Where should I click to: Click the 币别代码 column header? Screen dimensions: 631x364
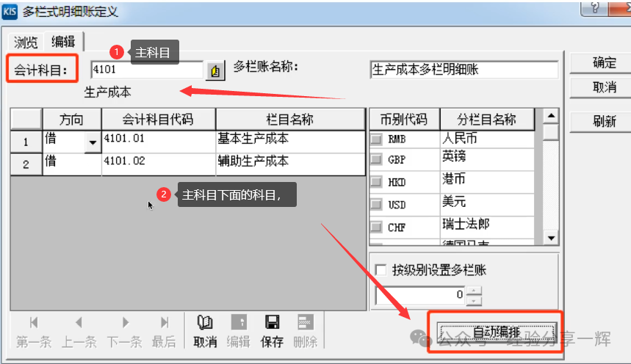404,120
